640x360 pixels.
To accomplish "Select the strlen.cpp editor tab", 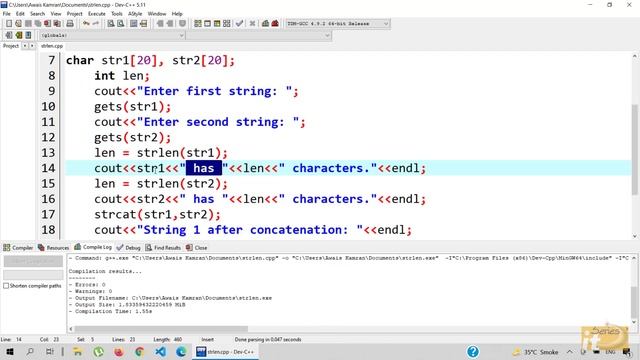I will pos(52,46).
